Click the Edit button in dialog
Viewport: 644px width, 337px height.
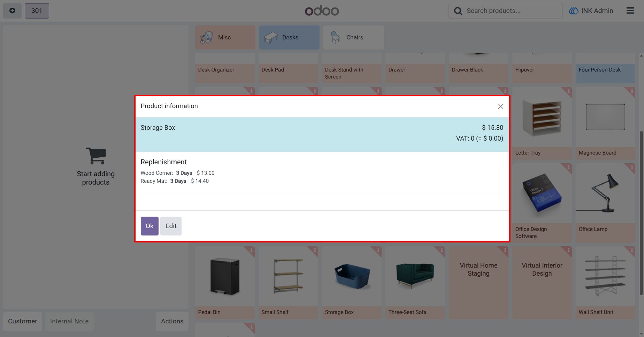coord(171,226)
